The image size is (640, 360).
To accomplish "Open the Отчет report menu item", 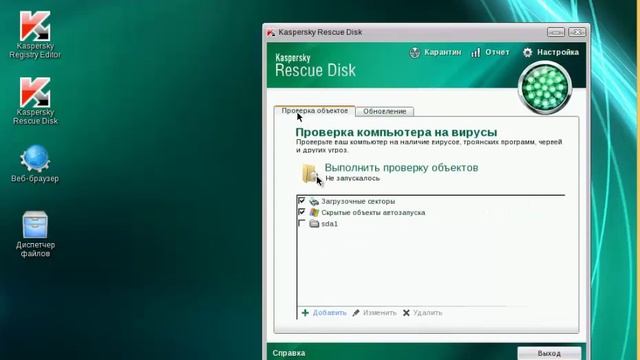I will (x=497, y=52).
